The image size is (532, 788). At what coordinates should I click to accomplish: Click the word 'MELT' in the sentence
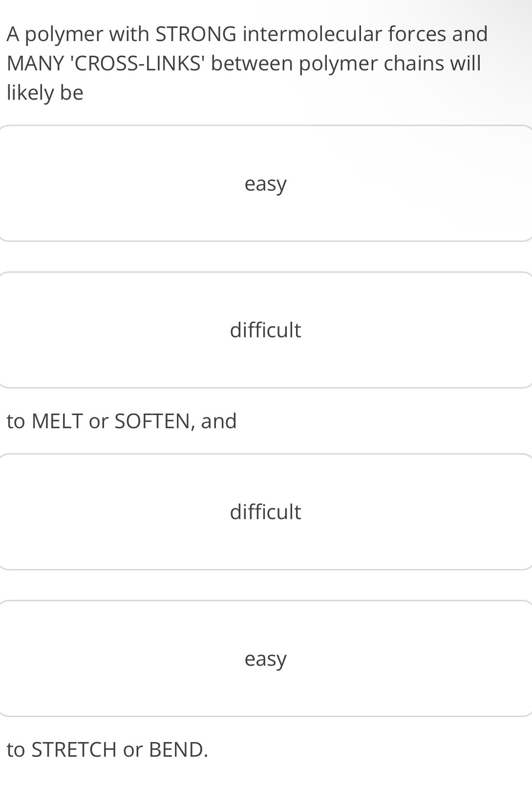pos(57,421)
